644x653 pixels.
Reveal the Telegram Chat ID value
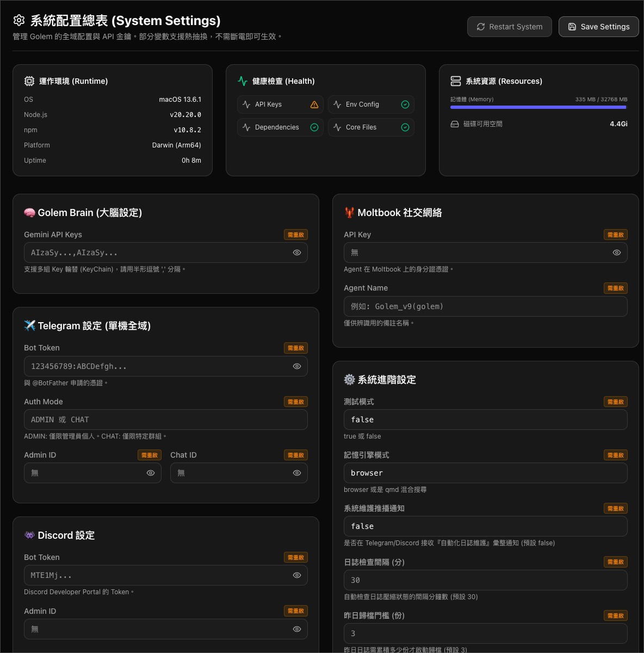tap(297, 473)
